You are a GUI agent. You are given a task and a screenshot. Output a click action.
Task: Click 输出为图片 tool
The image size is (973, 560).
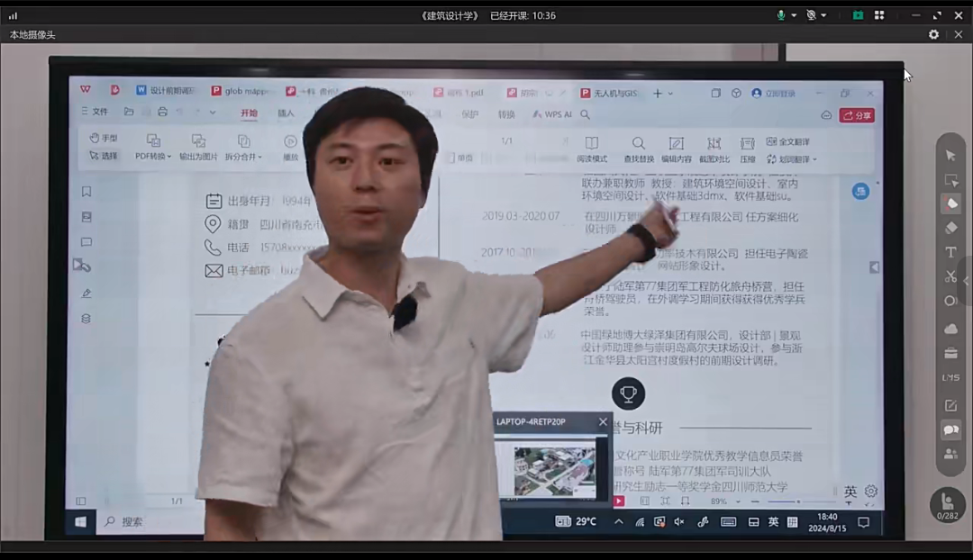coord(198,148)
